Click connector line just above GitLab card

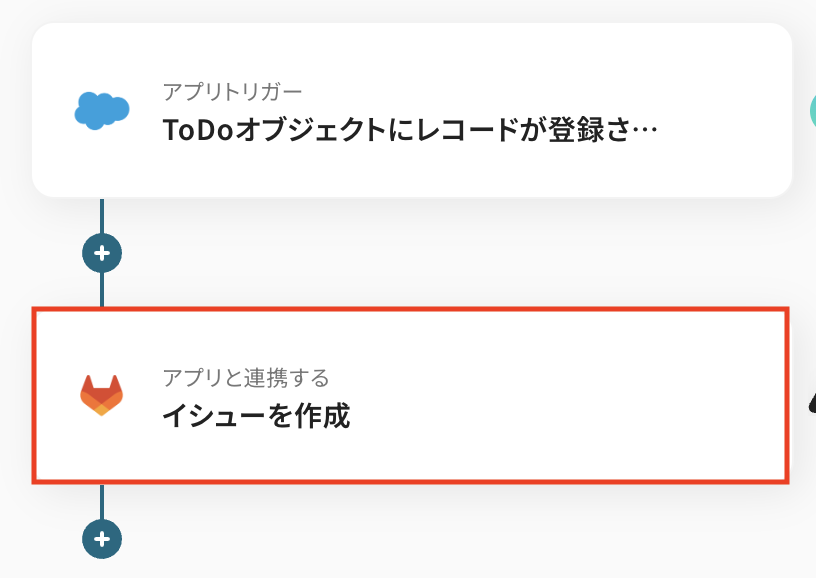(101, 292)
